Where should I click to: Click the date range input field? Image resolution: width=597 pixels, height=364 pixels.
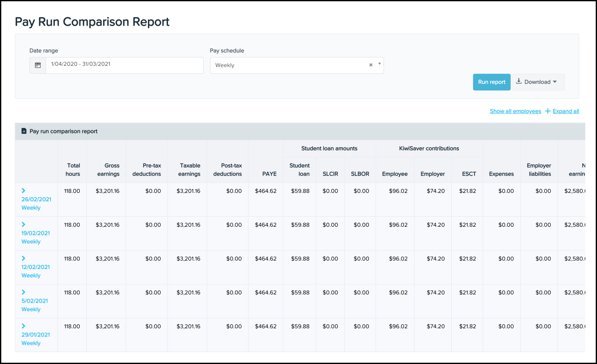[x=125, y=65]
